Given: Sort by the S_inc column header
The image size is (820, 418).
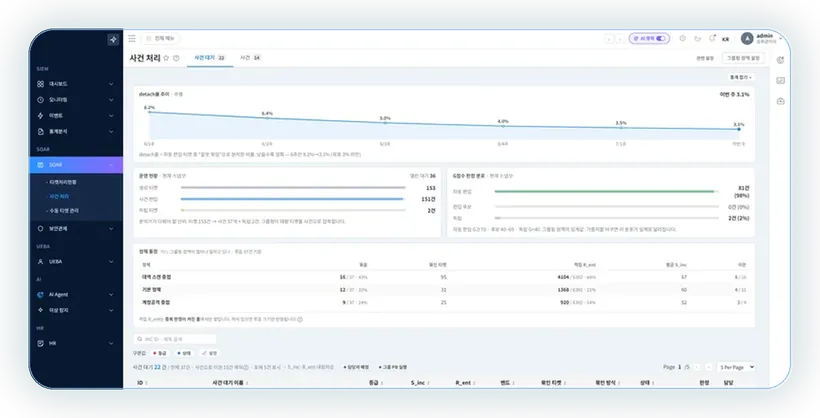Looking at the screenshot, I should [x=420, y=383].
